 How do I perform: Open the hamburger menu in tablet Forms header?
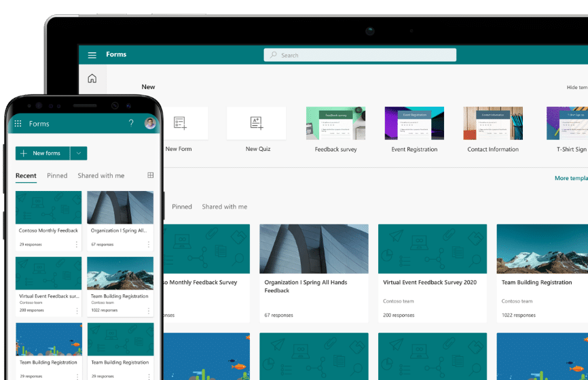point(92,55)
